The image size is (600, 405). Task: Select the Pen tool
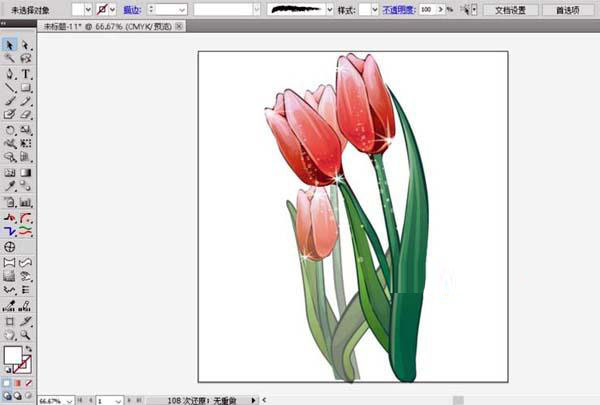[10, 74]
